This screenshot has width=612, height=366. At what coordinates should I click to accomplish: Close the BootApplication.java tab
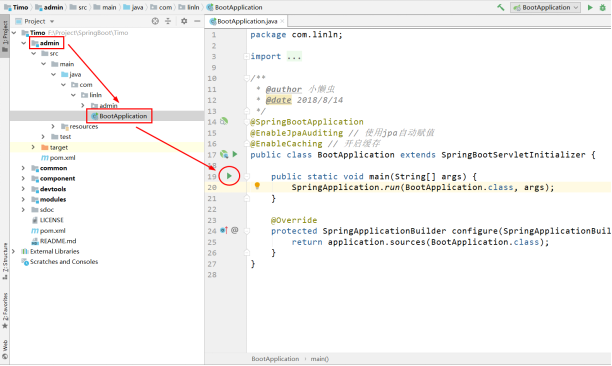click(282, 21)
